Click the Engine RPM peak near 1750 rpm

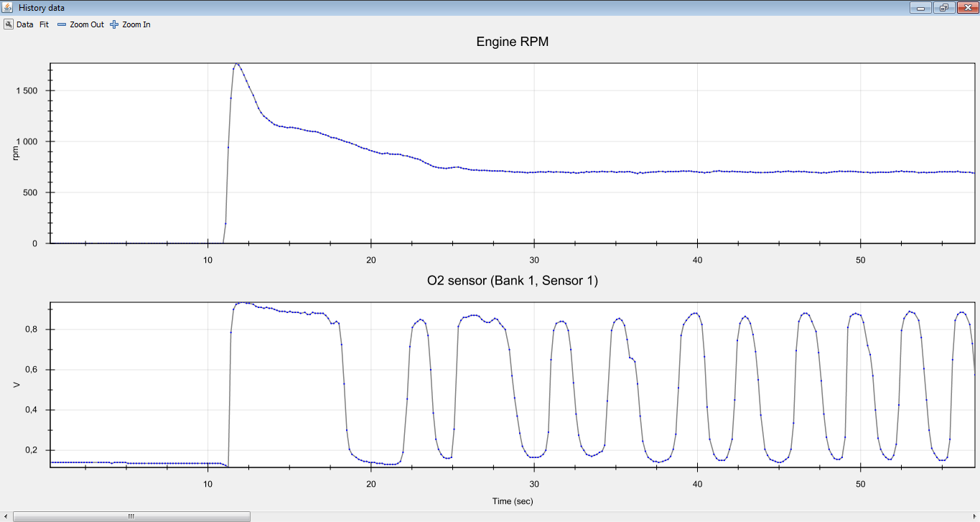(237, 64)
